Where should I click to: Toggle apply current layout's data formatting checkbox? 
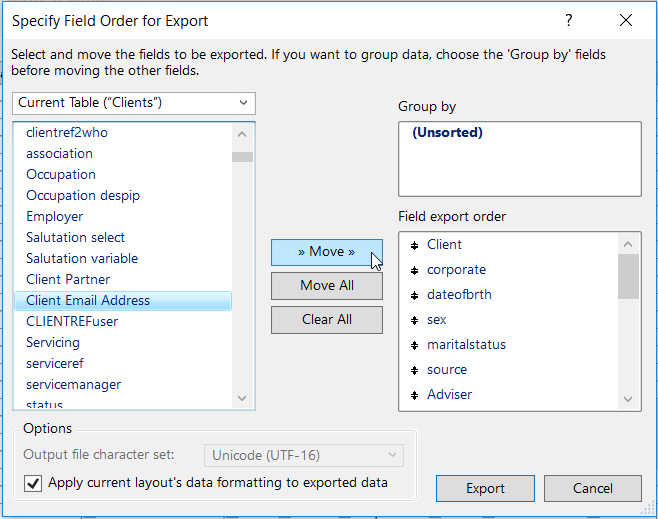pos(34,483)
